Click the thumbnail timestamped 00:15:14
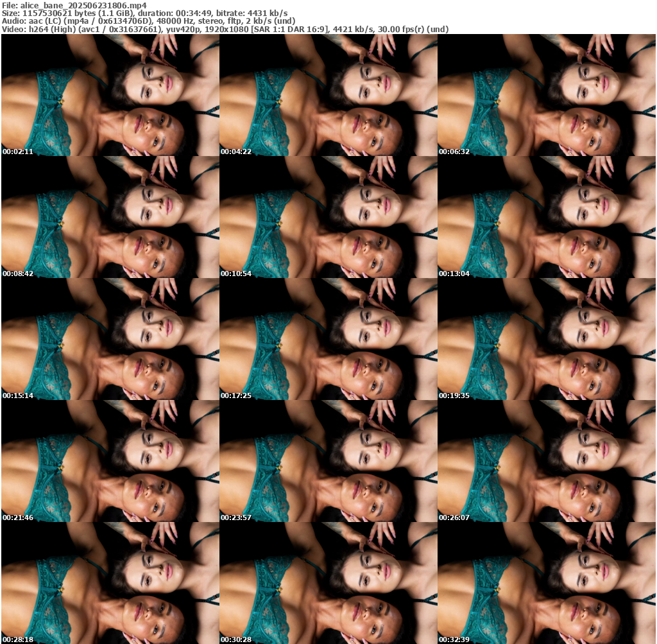This screenshot has width=657, height=644. click(110, 339)
